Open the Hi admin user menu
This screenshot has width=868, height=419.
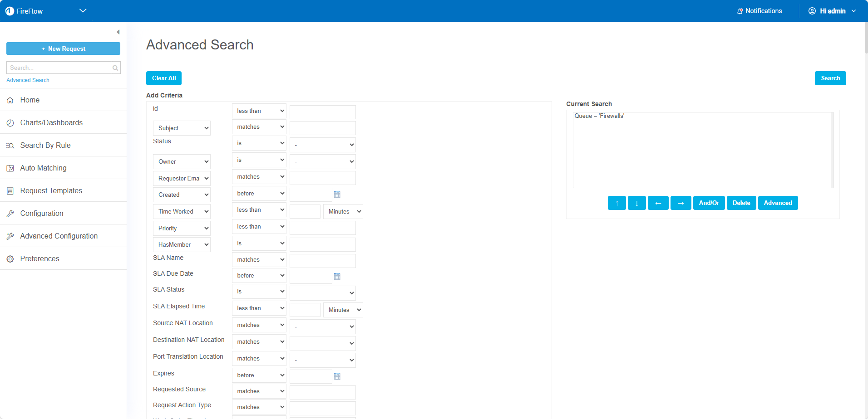click(x=832, y=11)
